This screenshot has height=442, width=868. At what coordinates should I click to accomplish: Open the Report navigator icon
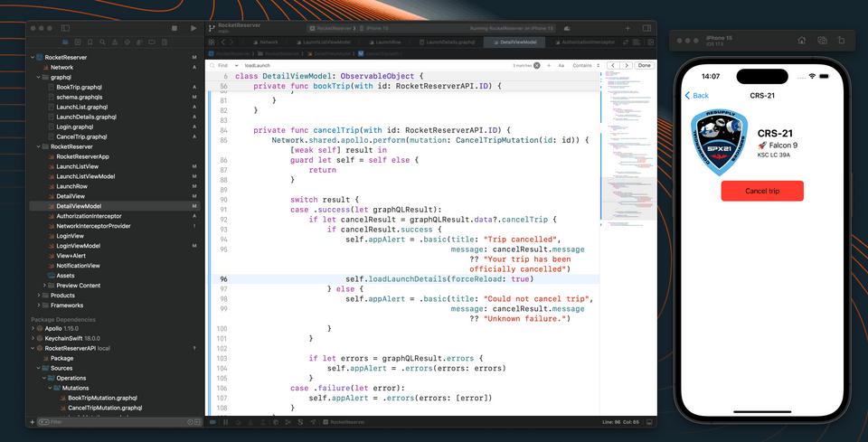(165, 42)
